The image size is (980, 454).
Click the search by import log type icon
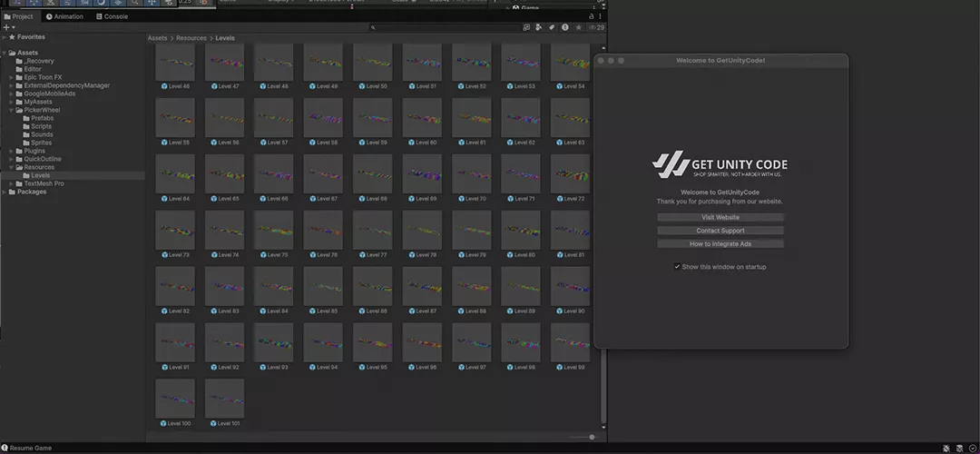pyautogui.click(x=565, y=27)
